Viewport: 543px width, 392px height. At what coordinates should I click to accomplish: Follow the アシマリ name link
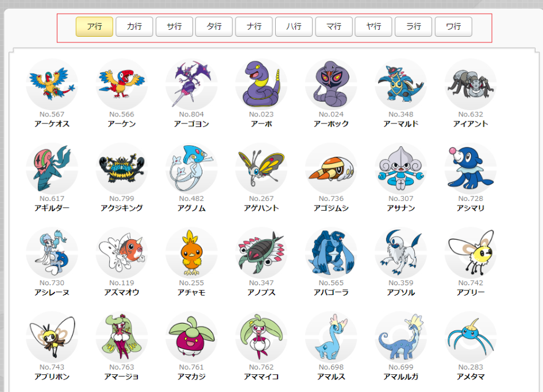pos(471,208)
